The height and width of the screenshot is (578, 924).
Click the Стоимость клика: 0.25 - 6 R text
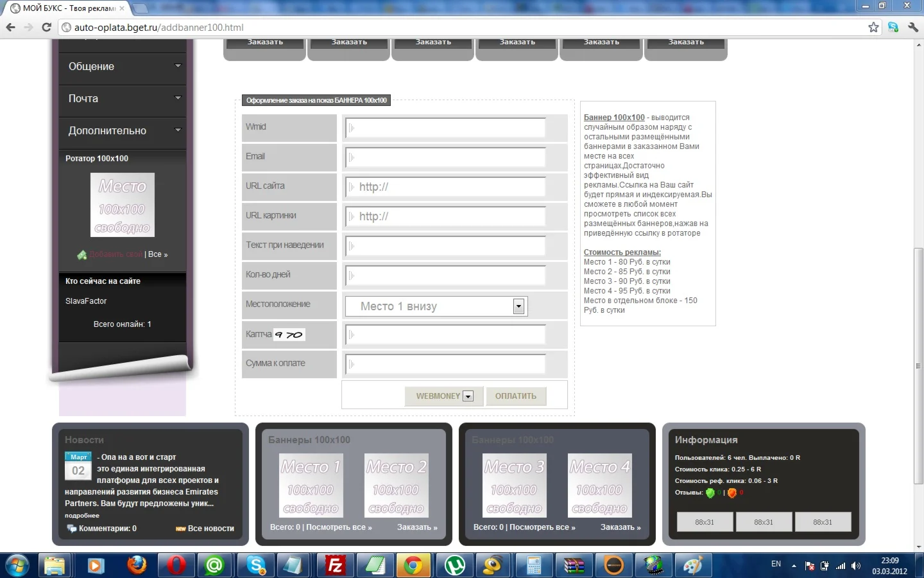pyautogui.click(x=718, y=469)
